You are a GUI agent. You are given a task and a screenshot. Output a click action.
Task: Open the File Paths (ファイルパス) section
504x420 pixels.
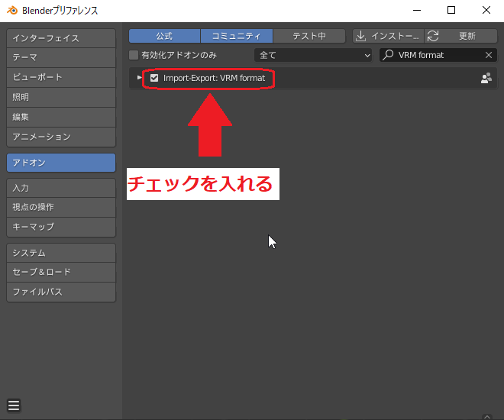click(61, 292)
